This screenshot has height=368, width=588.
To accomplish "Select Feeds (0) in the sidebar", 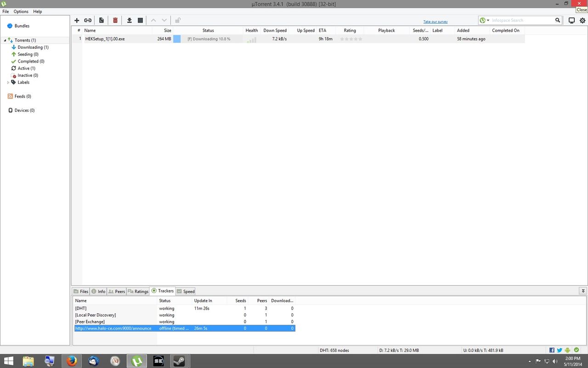I will 23,97.
